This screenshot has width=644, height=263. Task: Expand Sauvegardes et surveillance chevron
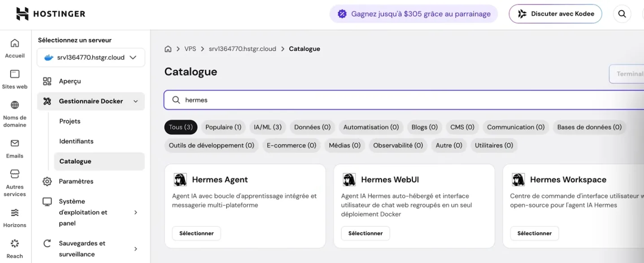pyautogui.click(x=136, y=249)
